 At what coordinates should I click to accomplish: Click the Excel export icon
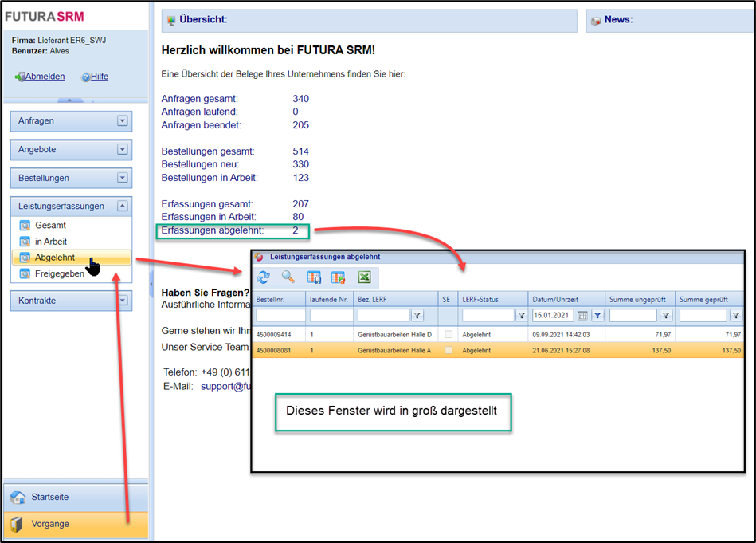[364, 277]
